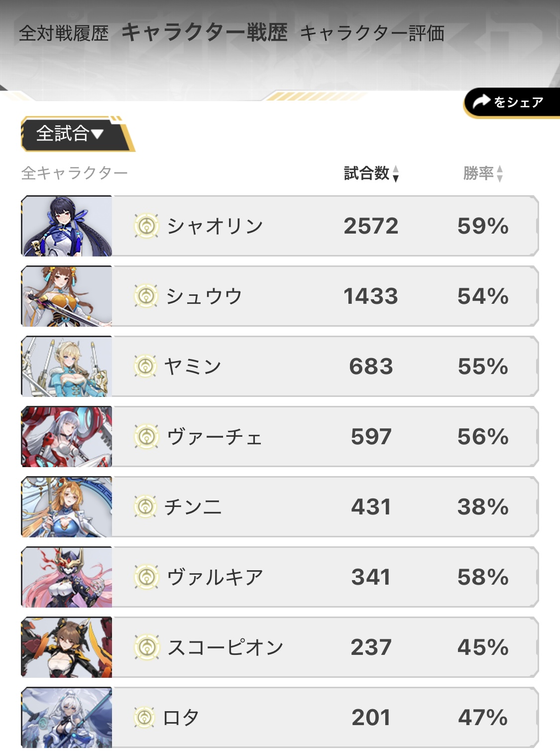560x752 pixels.
Task: Click the emblem icon beside ヴァーチェ
Action: click(146, 437)
